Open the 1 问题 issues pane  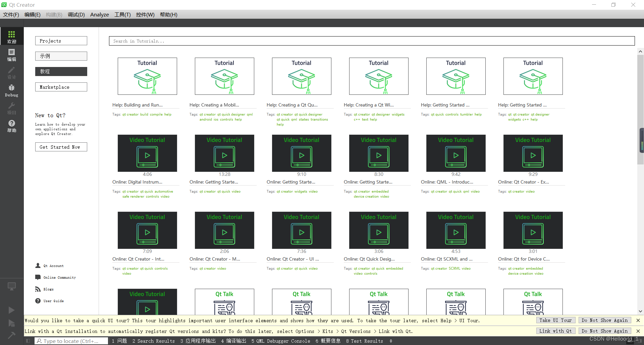119,341
